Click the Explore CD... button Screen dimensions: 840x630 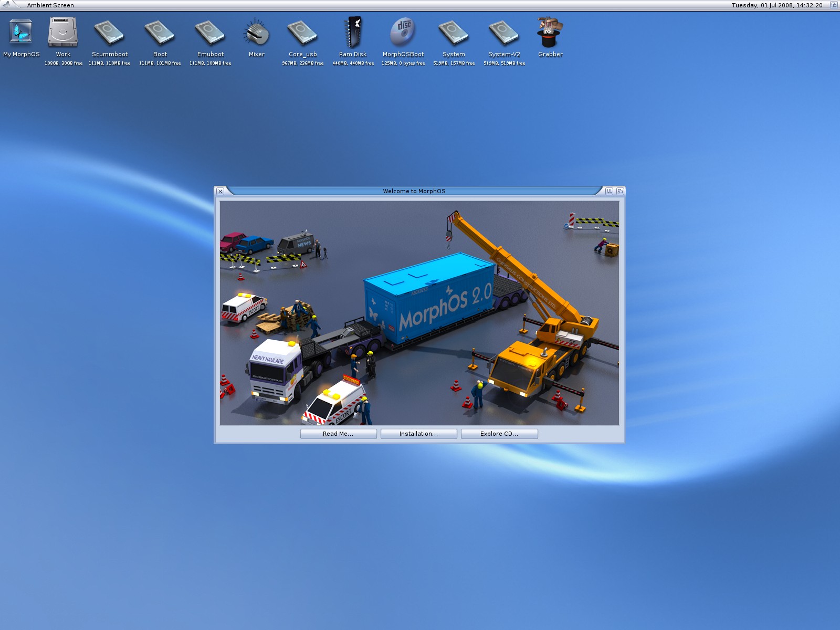(499, 434)
